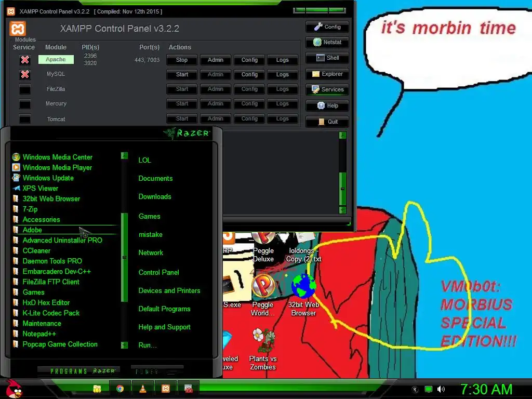Launch Windows Media Player from start menu
Screen dimensions: 532x399
coord(57,168)
